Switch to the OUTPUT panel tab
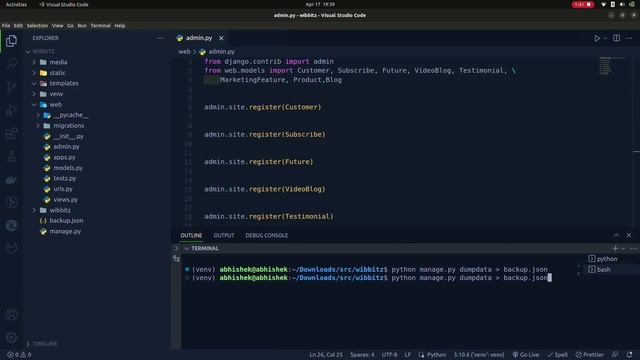Screen dimensions: 640x360 (x=224, y=236)
